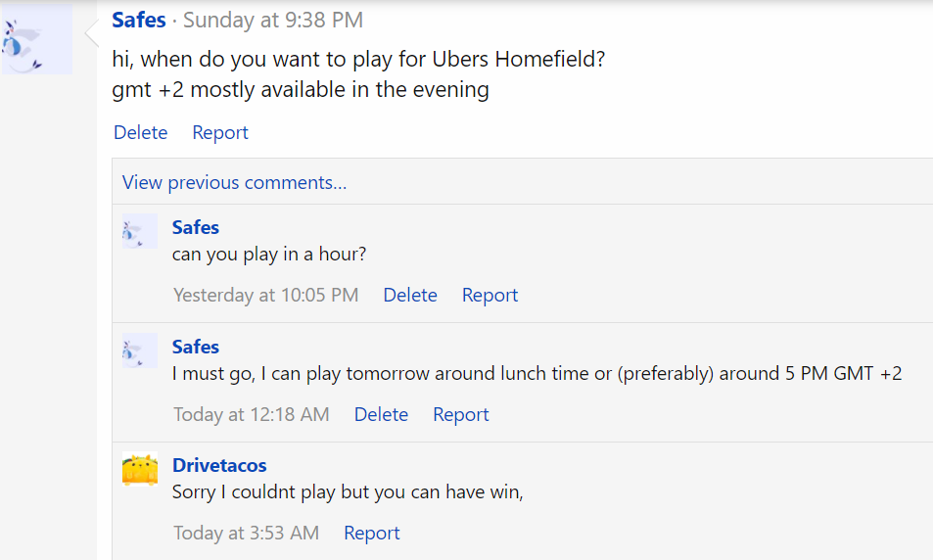Report the "I must go" comment

point(461,414)
